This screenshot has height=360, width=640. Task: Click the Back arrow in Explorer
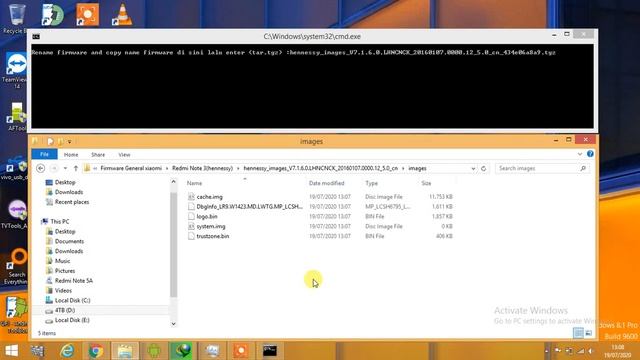pos(40,168)
